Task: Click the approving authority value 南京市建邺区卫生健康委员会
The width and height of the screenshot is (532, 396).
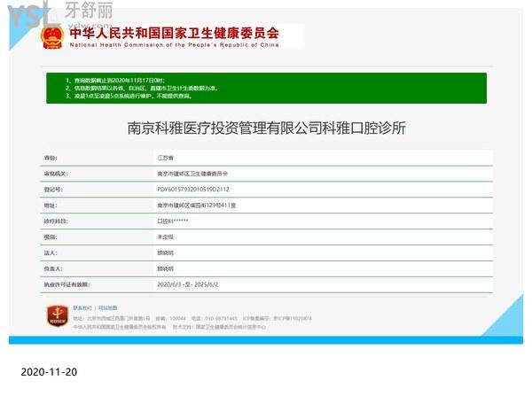Action: (x=192, y=174)
